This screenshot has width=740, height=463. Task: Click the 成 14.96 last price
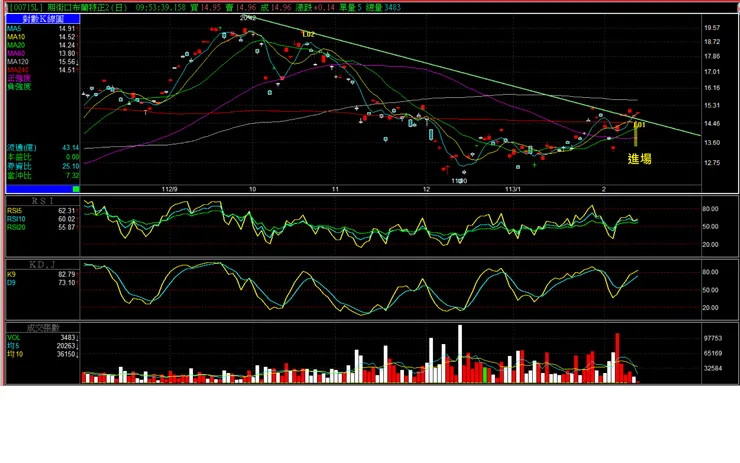coord(275,8)
